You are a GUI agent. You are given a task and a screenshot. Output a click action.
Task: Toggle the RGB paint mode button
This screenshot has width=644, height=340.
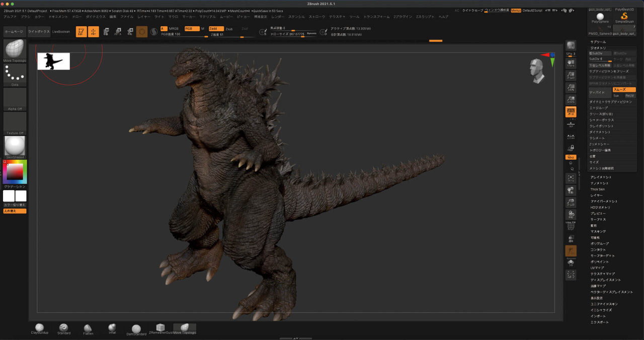coord(192,29)
